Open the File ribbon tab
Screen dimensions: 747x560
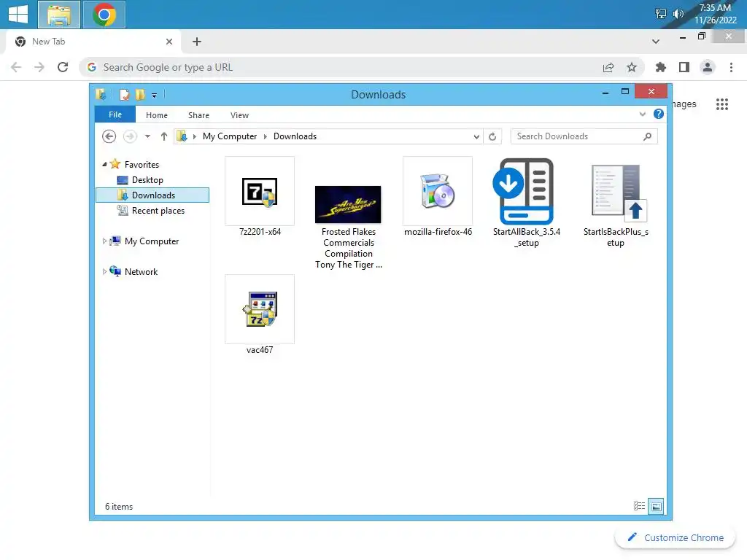pyautogui.click(x=115, y=114)
